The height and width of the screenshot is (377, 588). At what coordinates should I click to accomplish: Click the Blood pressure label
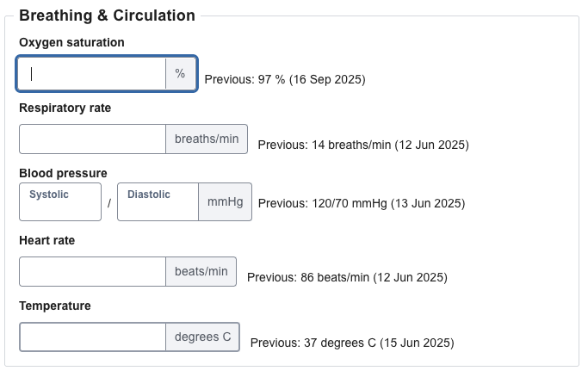click(x=63, y=173)
